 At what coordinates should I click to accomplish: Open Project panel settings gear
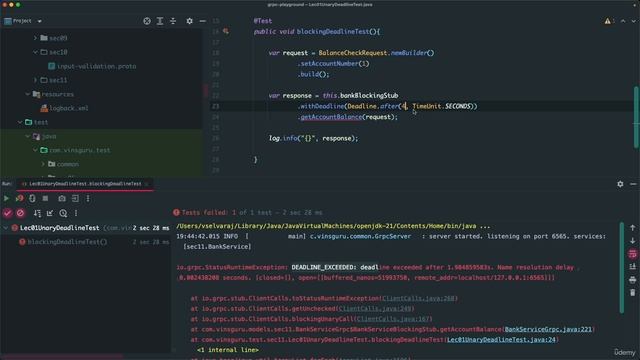189,21
